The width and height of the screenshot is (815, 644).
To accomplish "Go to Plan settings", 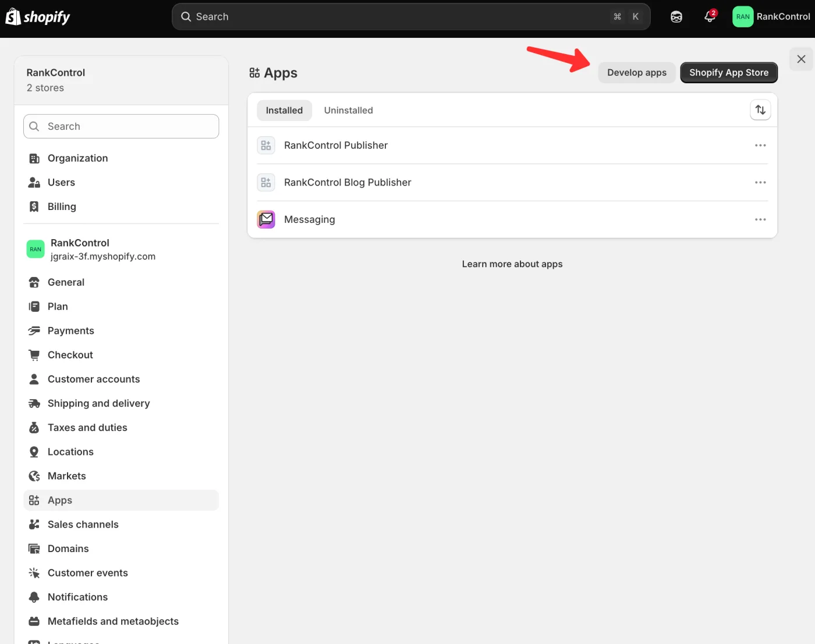I will click(x=121, y=307).
